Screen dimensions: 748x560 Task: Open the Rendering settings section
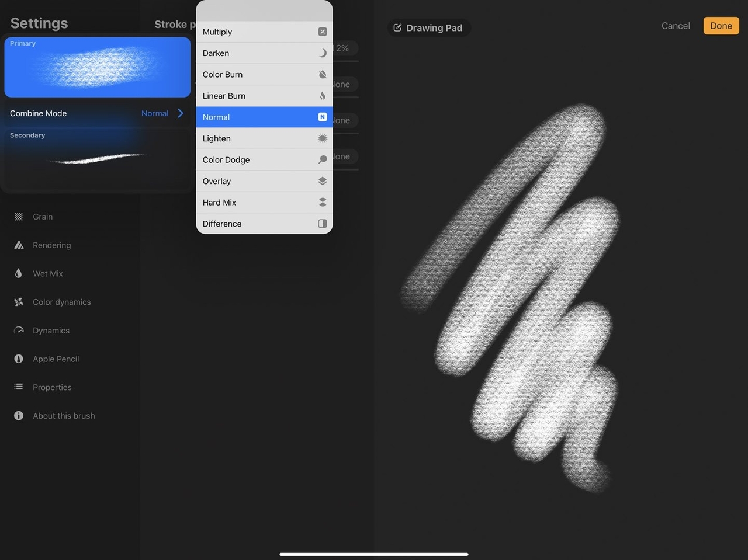pyautogui.click(x=51, y=245)
